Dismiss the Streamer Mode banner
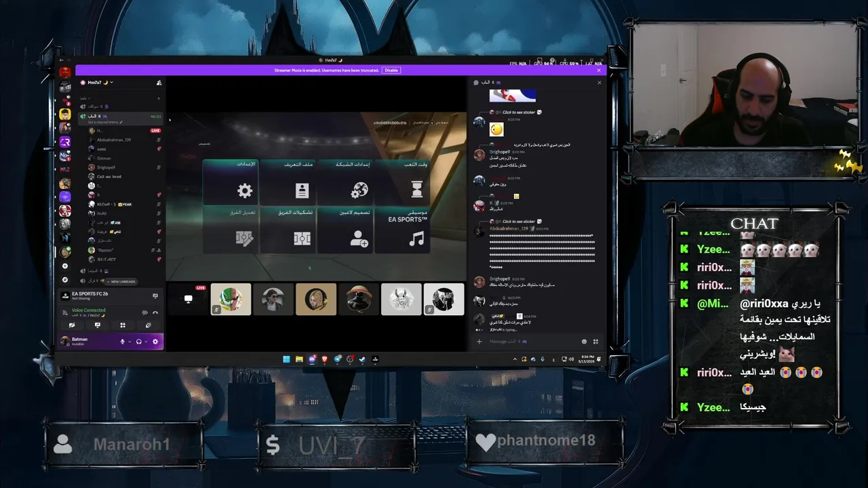This screenshot has height=488, width=868. 599,70
